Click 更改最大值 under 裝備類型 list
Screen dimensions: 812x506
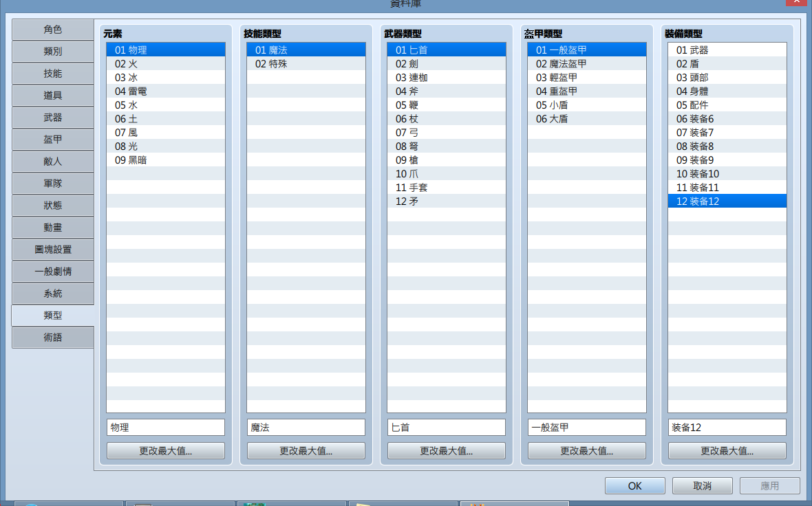coord(727,450)
